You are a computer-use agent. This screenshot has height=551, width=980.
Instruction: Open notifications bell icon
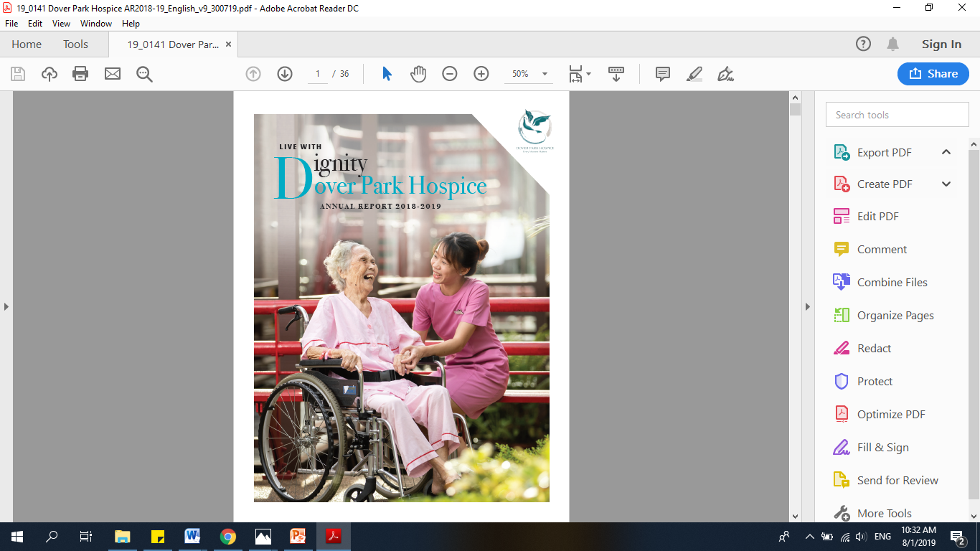click(893, 44)
